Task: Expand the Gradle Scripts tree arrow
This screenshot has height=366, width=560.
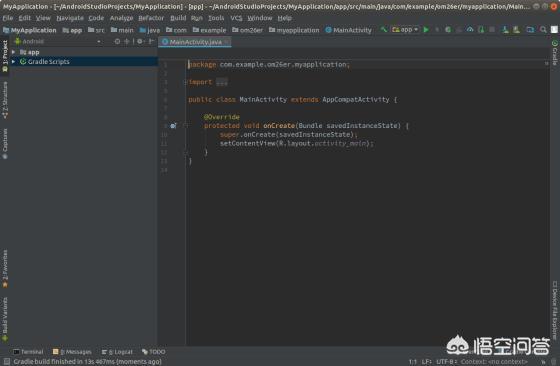Action: (x=14, y=61)
